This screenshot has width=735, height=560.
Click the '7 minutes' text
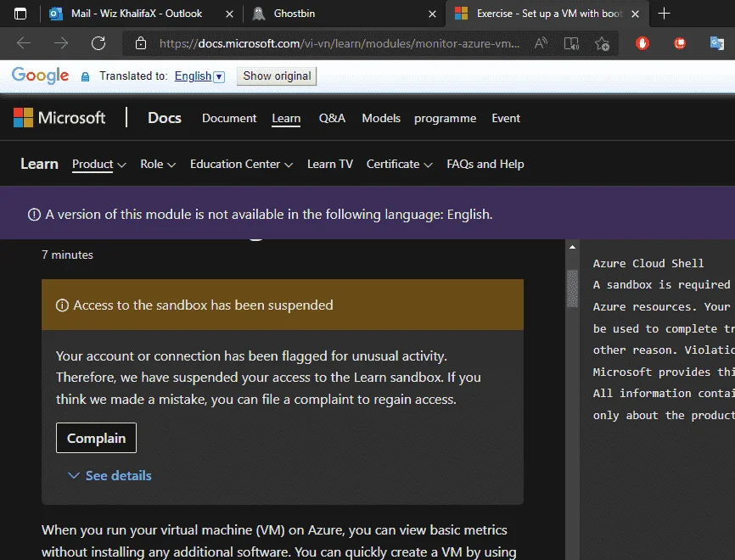point(68,255)
